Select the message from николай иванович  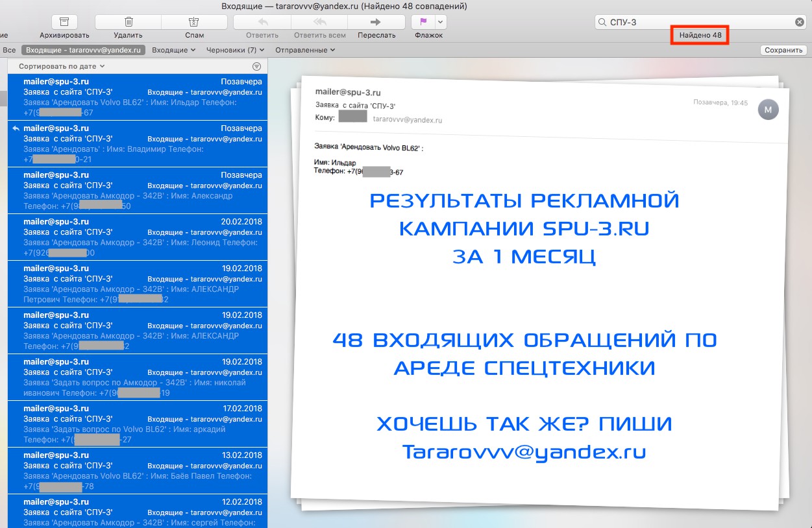137,378
